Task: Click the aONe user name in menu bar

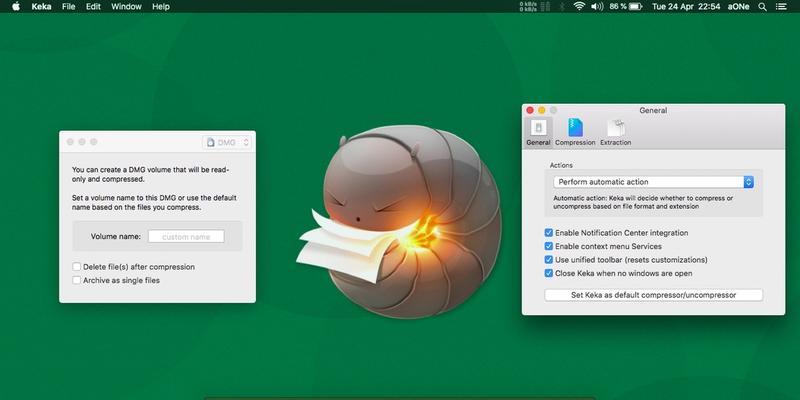Action: (x=738, y=7)
